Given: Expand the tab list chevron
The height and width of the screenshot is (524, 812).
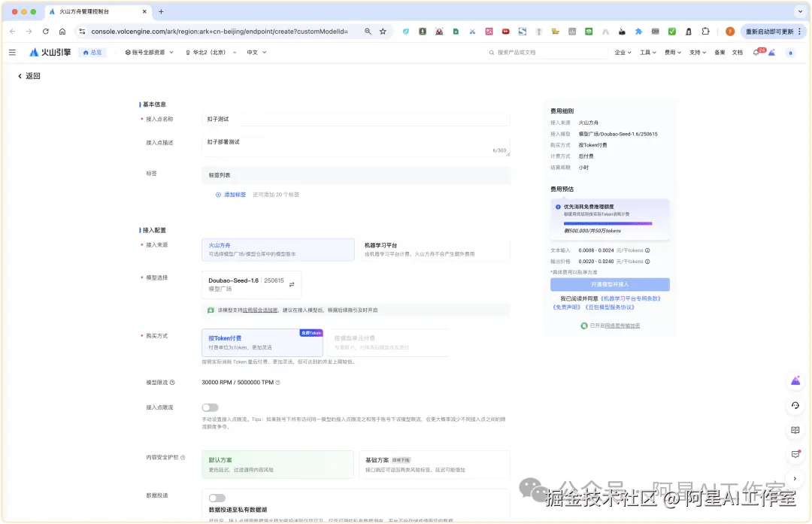Looking at the screenshot, I should pyautogui.click(x=800, y=11).
